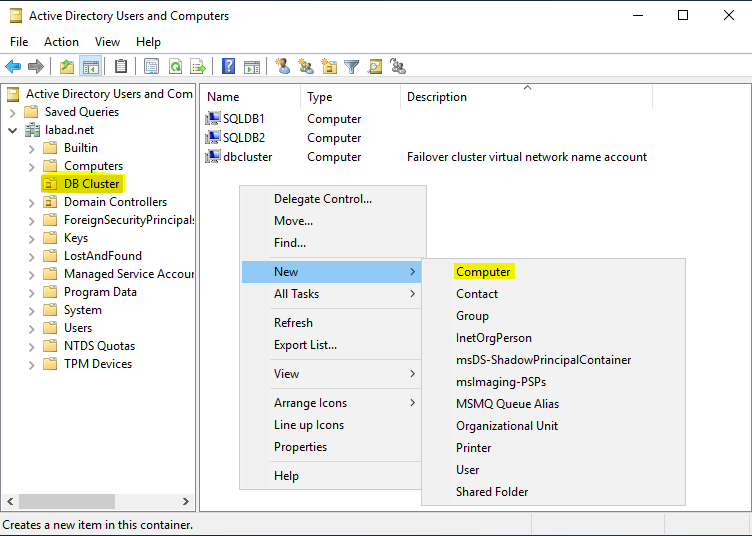Screen dimensions: 752x536
Task: Select Contact in the New submenu
Action: click(553, 294)
